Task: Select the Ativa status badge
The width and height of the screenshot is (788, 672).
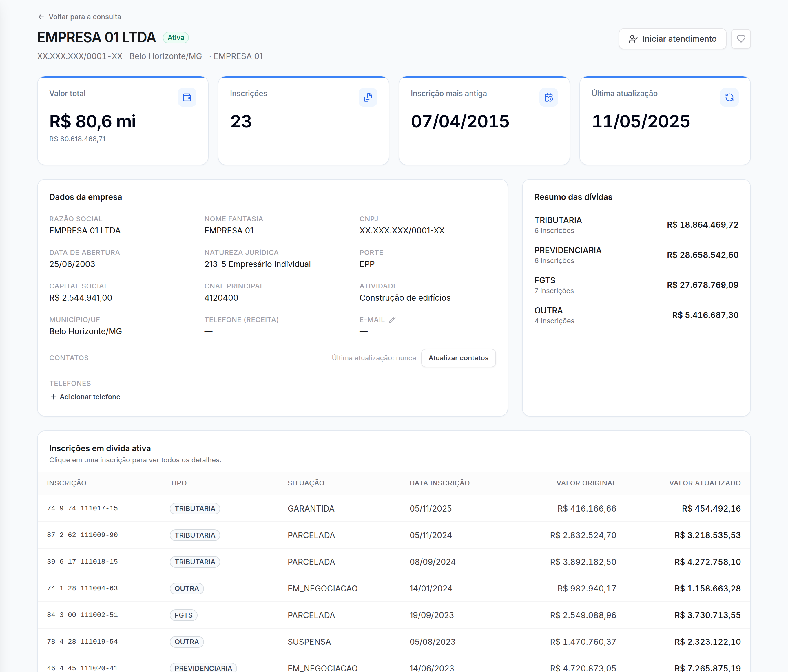Action: tap(176, 38)
